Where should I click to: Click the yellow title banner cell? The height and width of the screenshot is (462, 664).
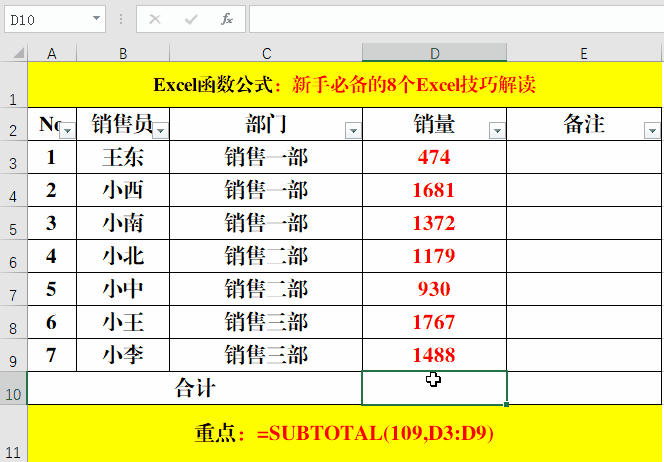click(x=345, y=85)
